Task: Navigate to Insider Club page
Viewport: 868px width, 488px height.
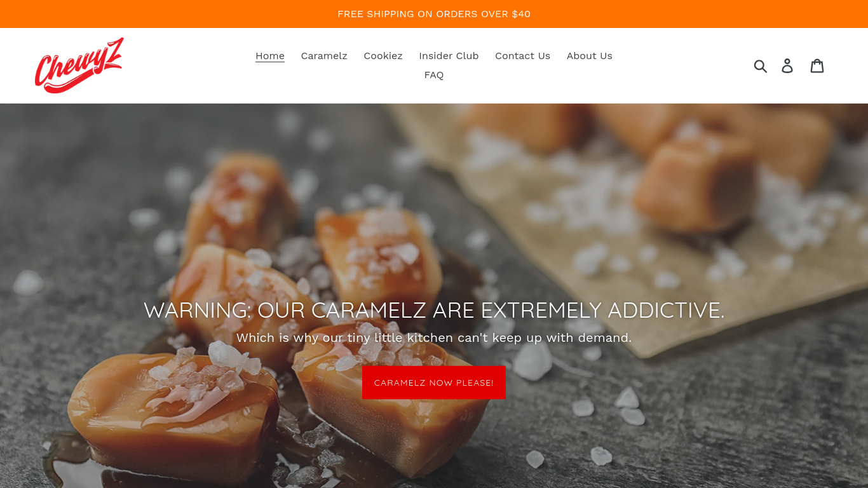Action: click(449, 56)
